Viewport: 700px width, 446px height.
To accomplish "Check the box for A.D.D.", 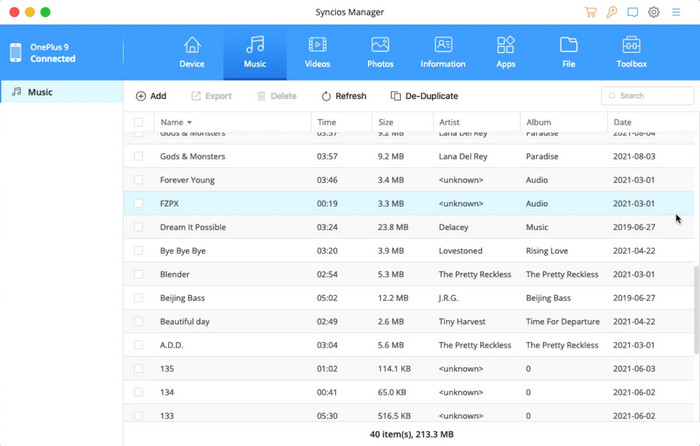I will click(138, 345).
